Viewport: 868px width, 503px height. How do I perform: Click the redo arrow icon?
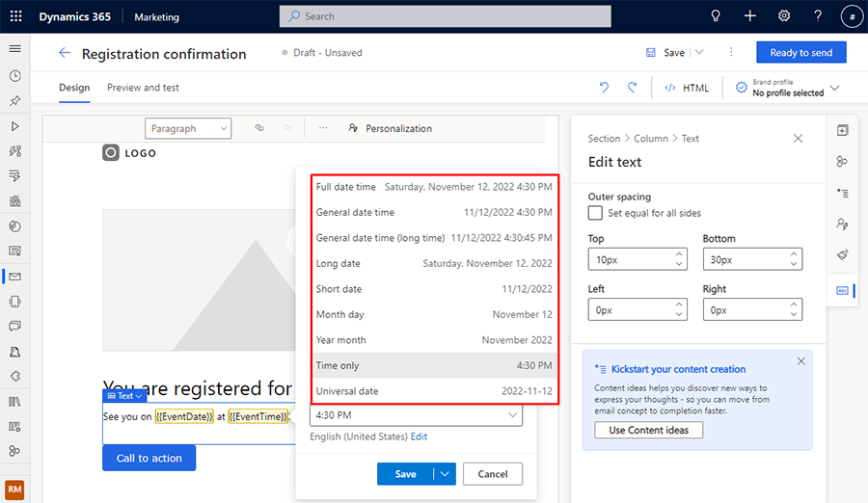(x=632, y=87)
